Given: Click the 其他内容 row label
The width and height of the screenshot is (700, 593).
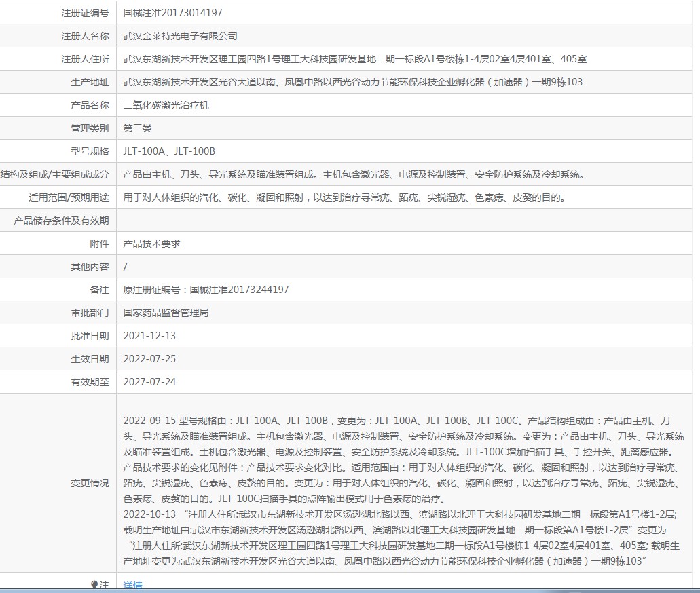Looking at the screenshot, I should click(90, 267).
